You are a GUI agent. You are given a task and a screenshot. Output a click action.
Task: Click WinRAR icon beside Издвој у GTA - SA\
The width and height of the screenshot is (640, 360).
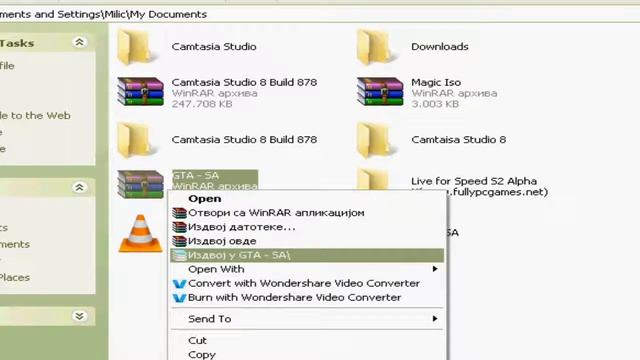point(179,256)
